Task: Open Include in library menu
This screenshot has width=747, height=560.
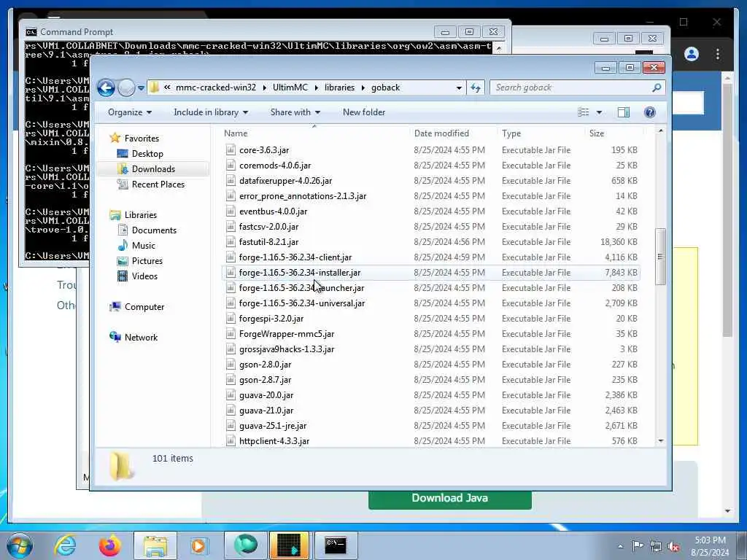Action: [x=211, y=112]
